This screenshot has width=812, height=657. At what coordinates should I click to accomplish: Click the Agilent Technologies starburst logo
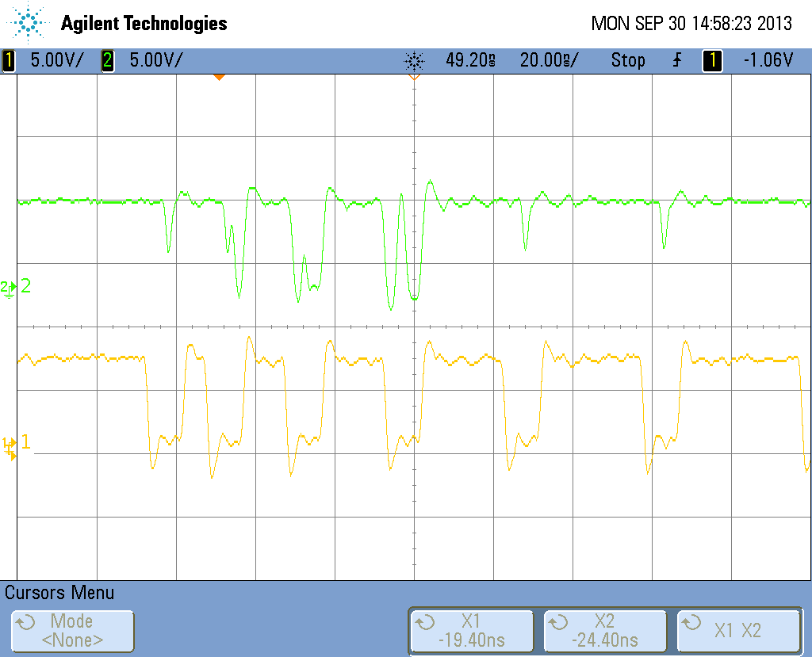pyautogui.click(x=27, y=23)
